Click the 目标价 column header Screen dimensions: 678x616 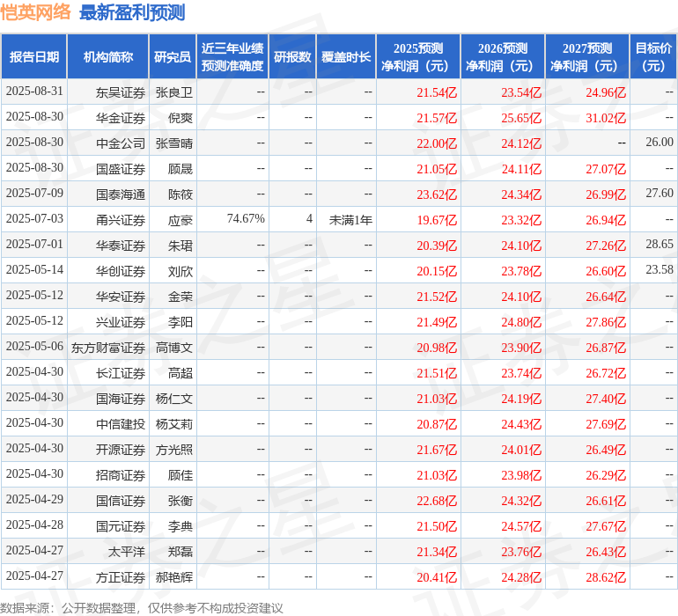(653, 57)
